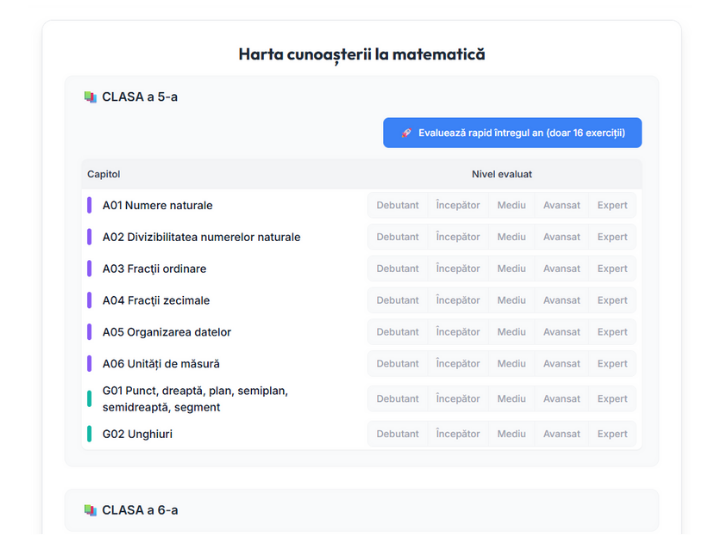Click the purple marker beside A04 Fracții zecimale
The width and height of the screenshot is (720, 540).
click(90, 300)
